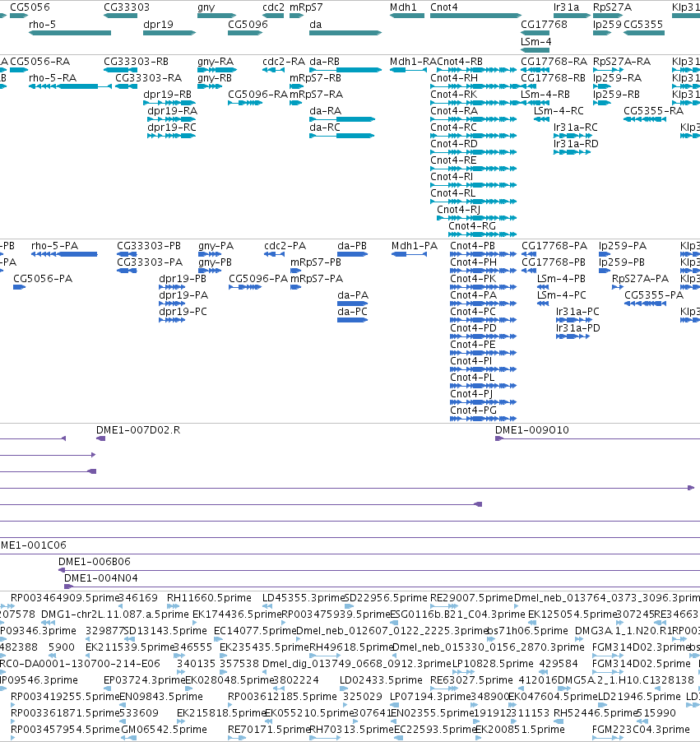Select the CG17768 gene label

tap(544, 24)
